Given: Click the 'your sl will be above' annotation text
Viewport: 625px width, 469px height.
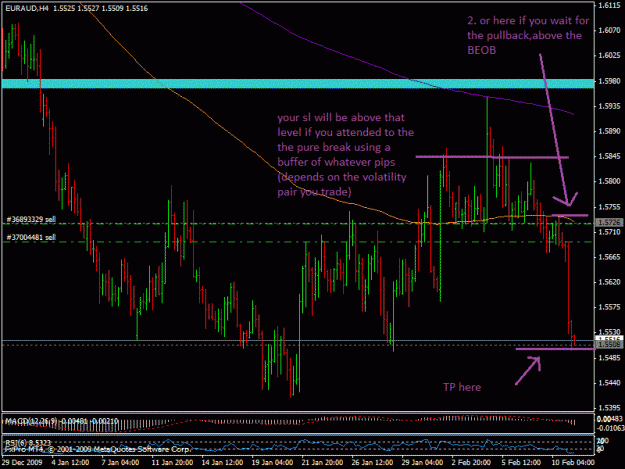Looking at the screenshot, I should (345, 155).
